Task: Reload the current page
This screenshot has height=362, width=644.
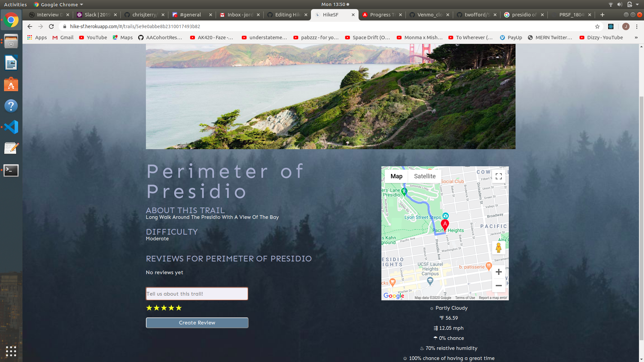Action: coord(51,26)
